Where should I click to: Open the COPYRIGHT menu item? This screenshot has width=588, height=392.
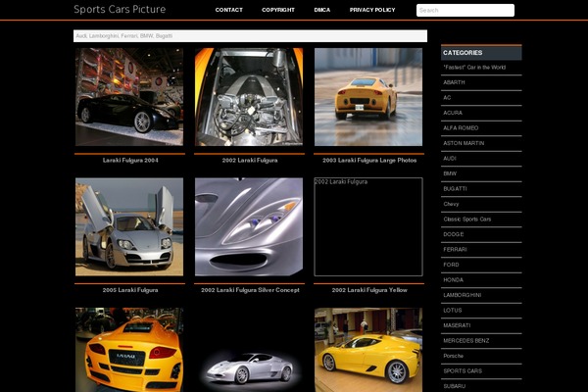tap(278, 10)
